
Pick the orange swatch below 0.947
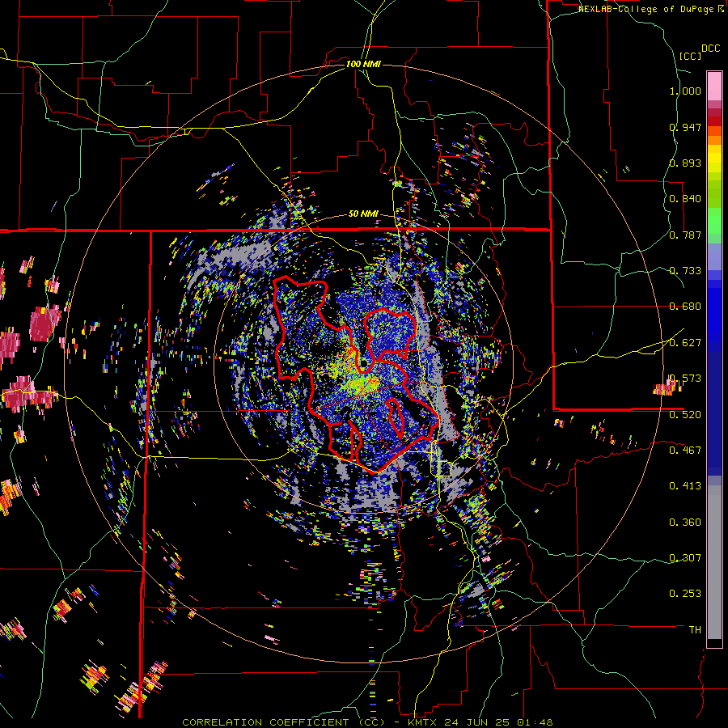(714, 140)
